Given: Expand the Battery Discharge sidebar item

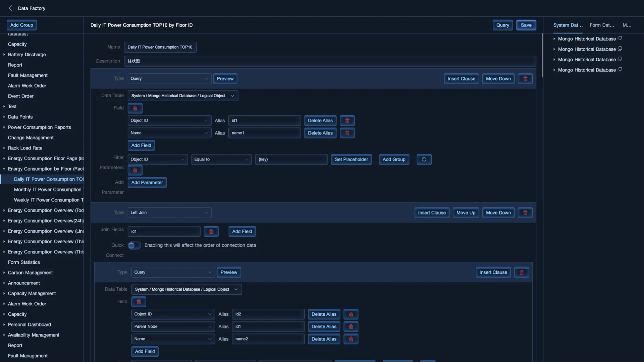Looking at the screenshot, I should [3, 54].
